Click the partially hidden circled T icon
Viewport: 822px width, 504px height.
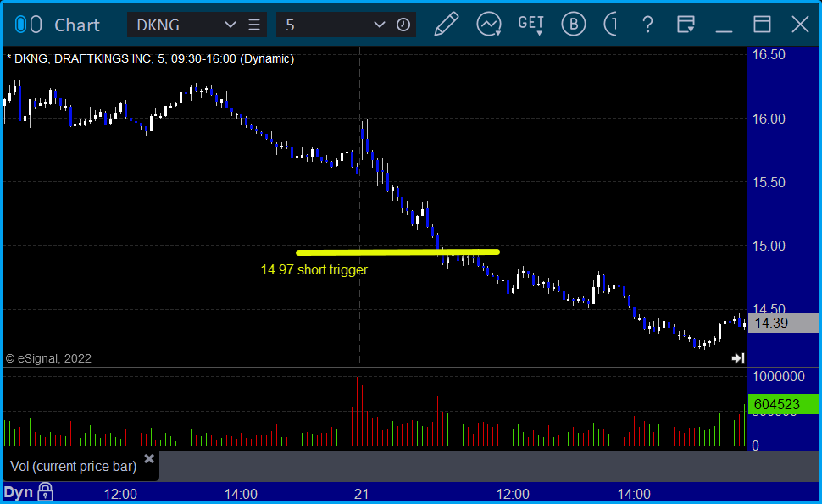coord(609,24)
